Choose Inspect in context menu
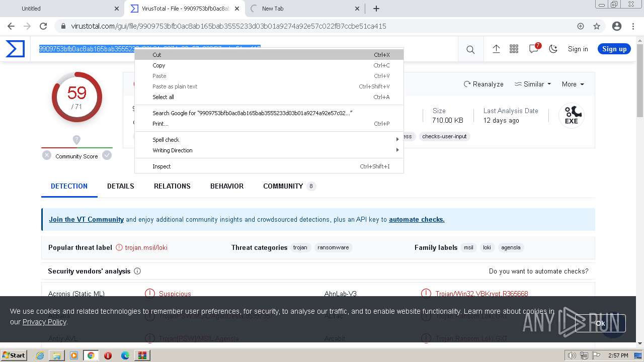644x362 pixels. click(269, 166)
